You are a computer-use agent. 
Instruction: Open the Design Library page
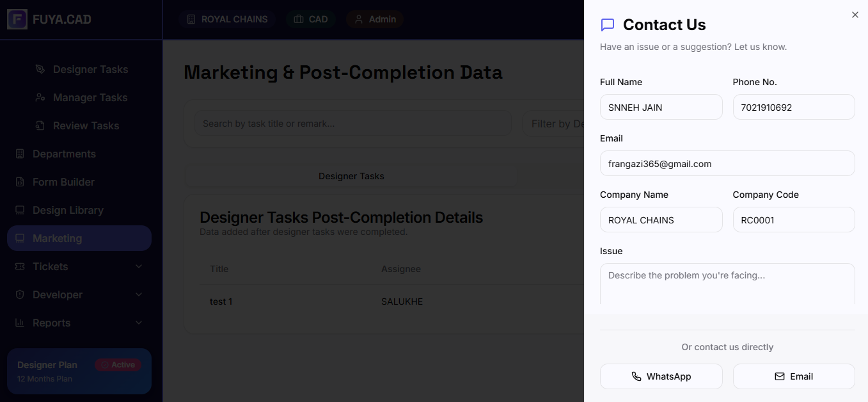point(68,210)
